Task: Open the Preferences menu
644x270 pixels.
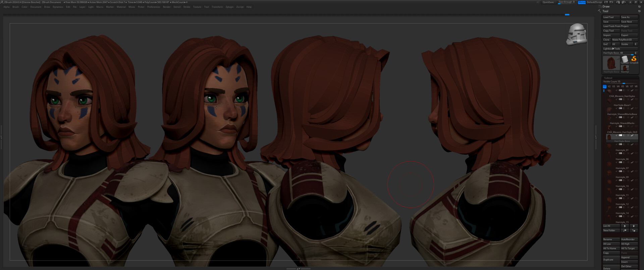Action: click(x=154, y=7)
